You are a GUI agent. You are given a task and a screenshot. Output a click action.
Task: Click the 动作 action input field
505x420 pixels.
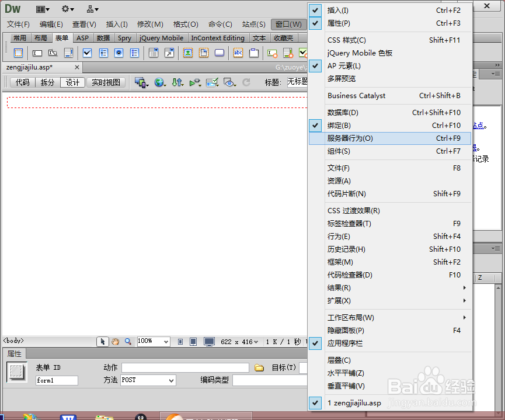[x=185, y=368]
